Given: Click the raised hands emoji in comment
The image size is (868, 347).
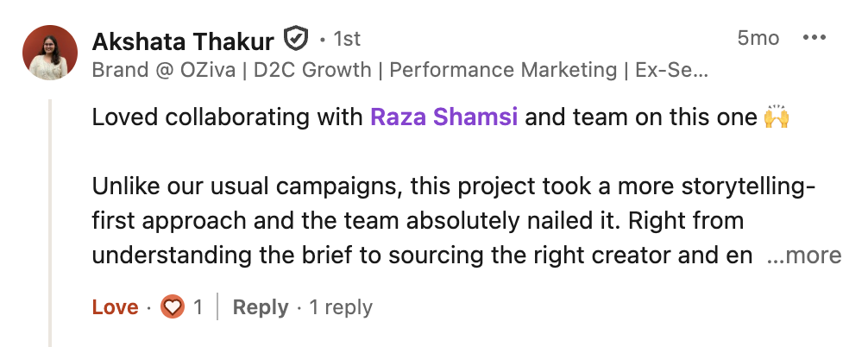Looking at the screenshot, I should click(777, 117).
